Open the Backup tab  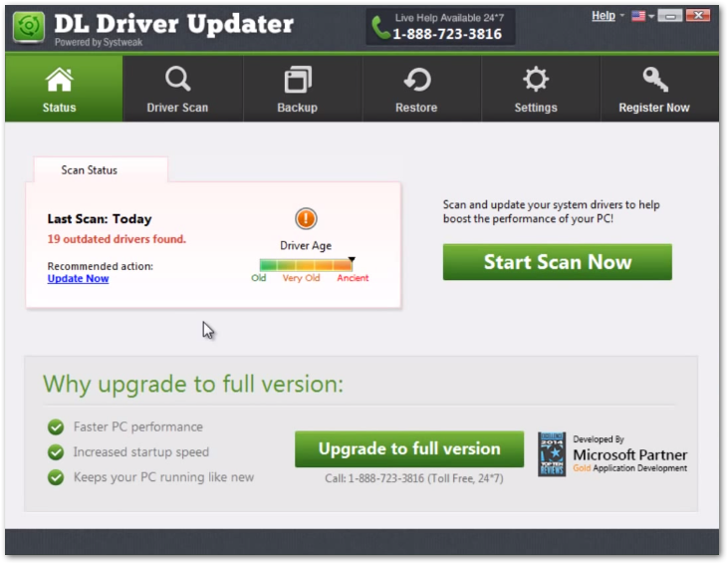303,89
